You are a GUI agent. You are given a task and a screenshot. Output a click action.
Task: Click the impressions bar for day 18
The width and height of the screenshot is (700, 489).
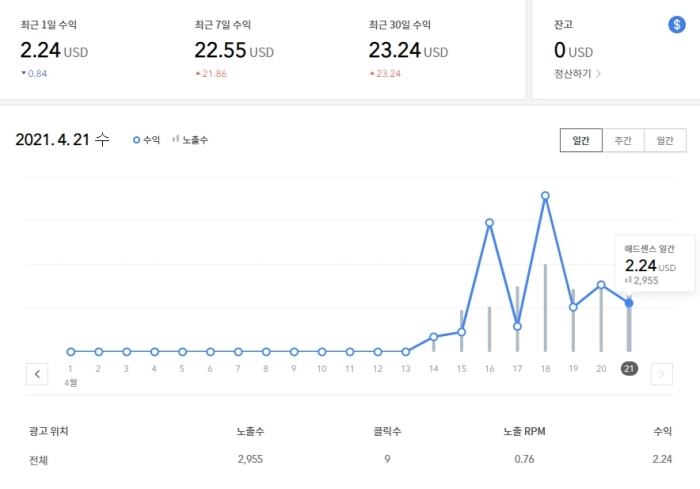(545, 308)
